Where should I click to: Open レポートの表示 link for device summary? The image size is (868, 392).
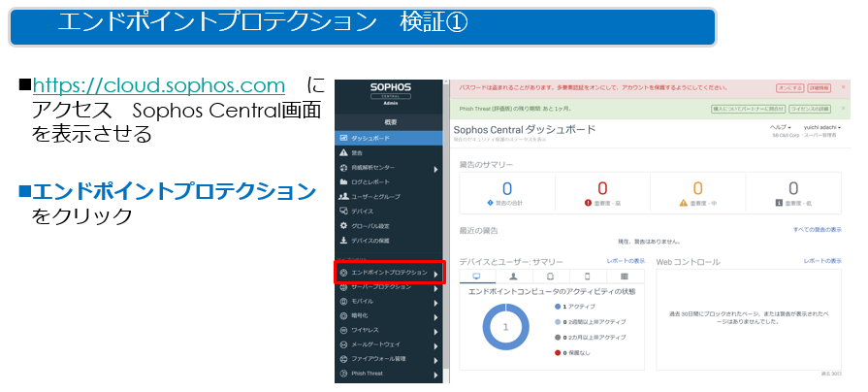pos(626,261)
